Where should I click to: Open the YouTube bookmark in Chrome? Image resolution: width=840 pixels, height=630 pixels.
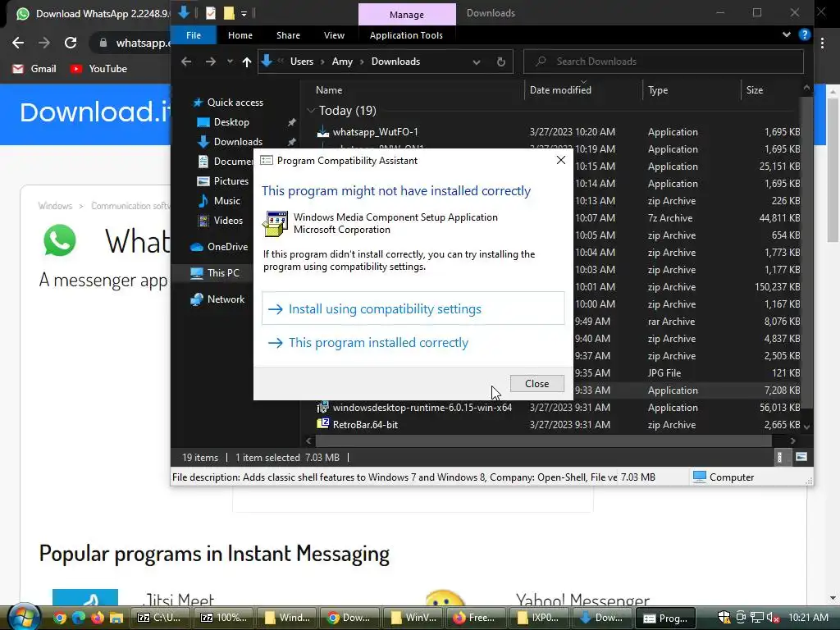pos(98,69)
